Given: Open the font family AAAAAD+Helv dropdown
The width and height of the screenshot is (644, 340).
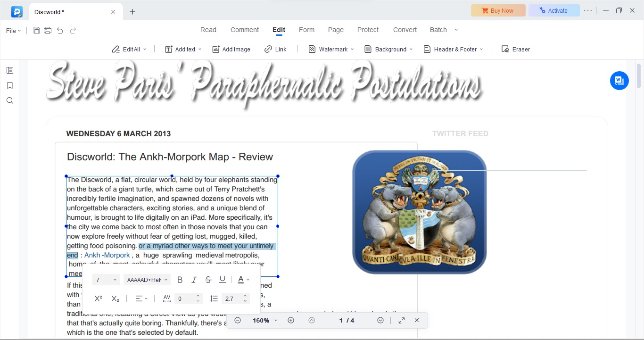Looking at the screenshot, I should tap(147, 280).
